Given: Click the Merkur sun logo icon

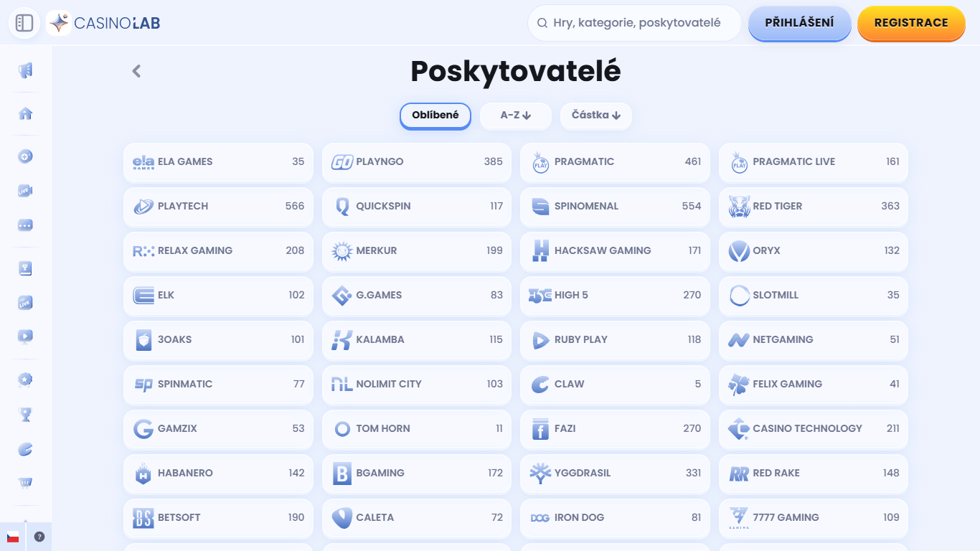Looking at the screenshot, I should [342, 251].
